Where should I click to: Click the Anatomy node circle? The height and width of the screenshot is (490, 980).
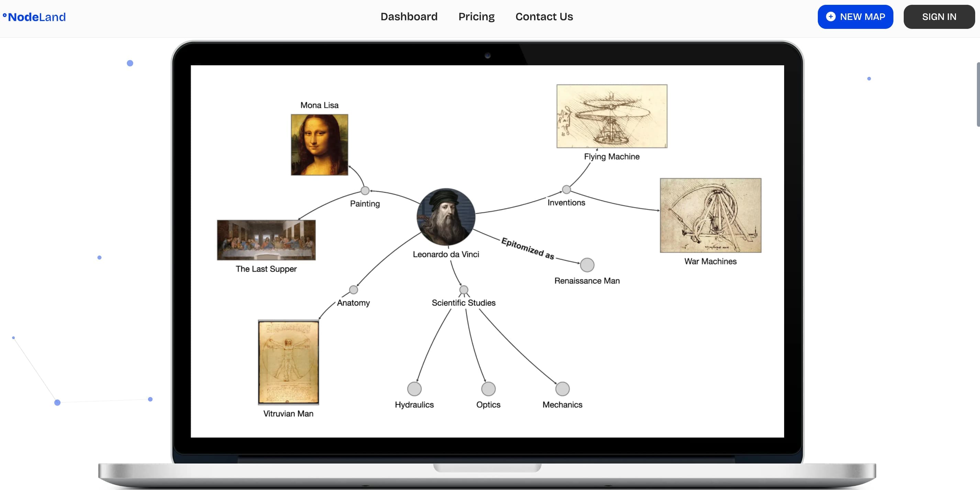click(x=353, y=290)
